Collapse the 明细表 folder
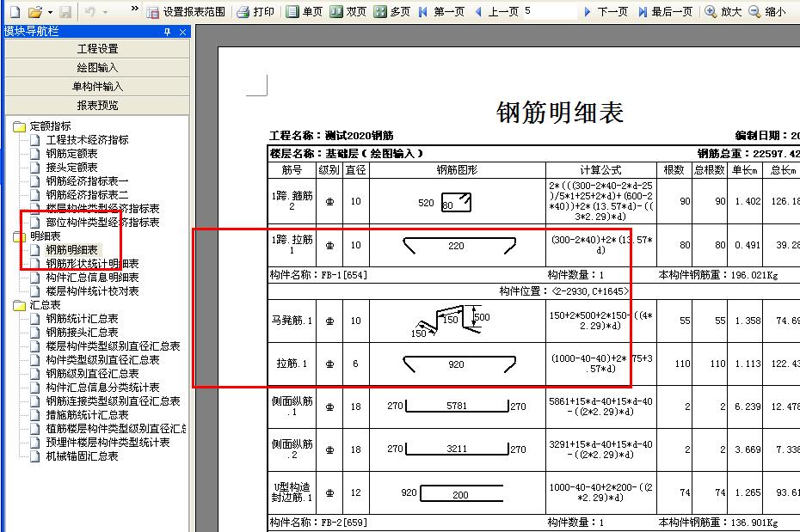Screen dimensions: 800x532 (20, 236)
